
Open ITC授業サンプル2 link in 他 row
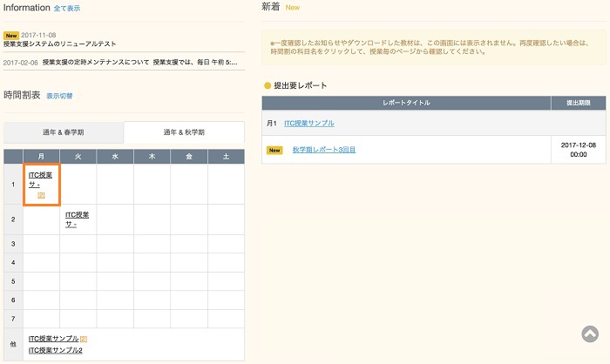coord(56,350)
